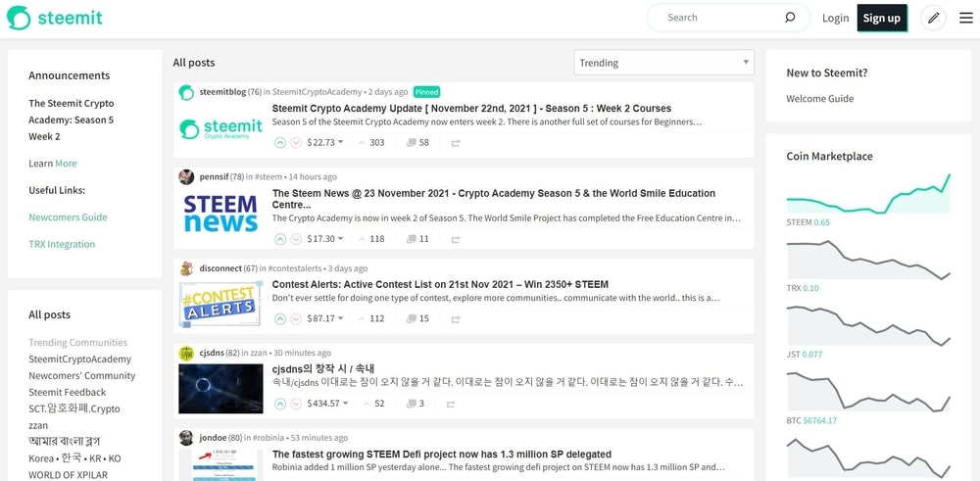The image size is (980, 481).
Task: Click steemitblog avatar icon
Action: pos(186,92)
